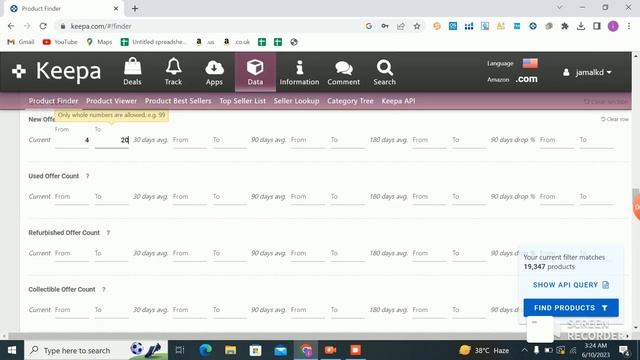Viewport: 640px width, 360px height.
Task: Click New Offer Count 90 days avg To field
Action: coord(348,140)
